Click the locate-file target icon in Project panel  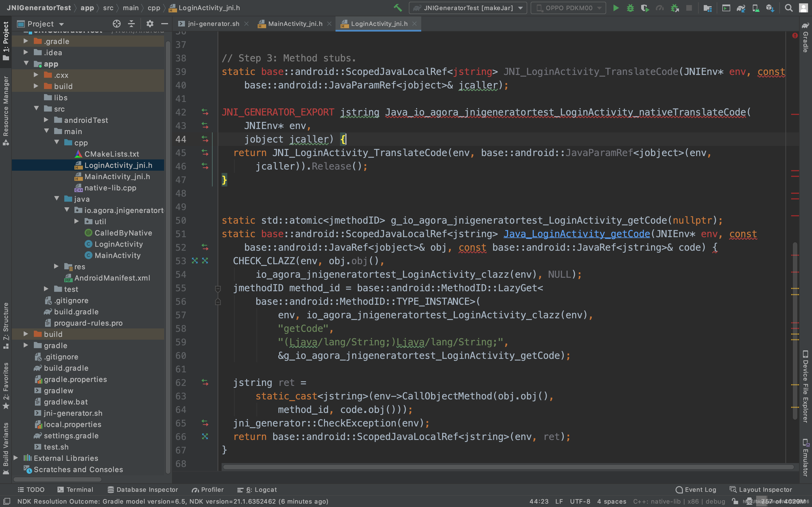pyautogui.click(x=116, y=23)
